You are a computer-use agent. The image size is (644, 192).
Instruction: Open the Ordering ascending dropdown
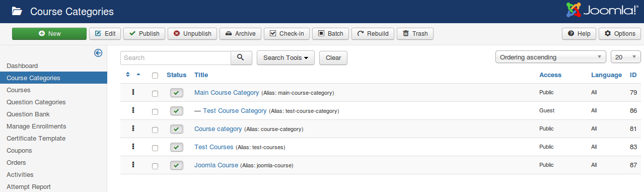click(551, 57)
